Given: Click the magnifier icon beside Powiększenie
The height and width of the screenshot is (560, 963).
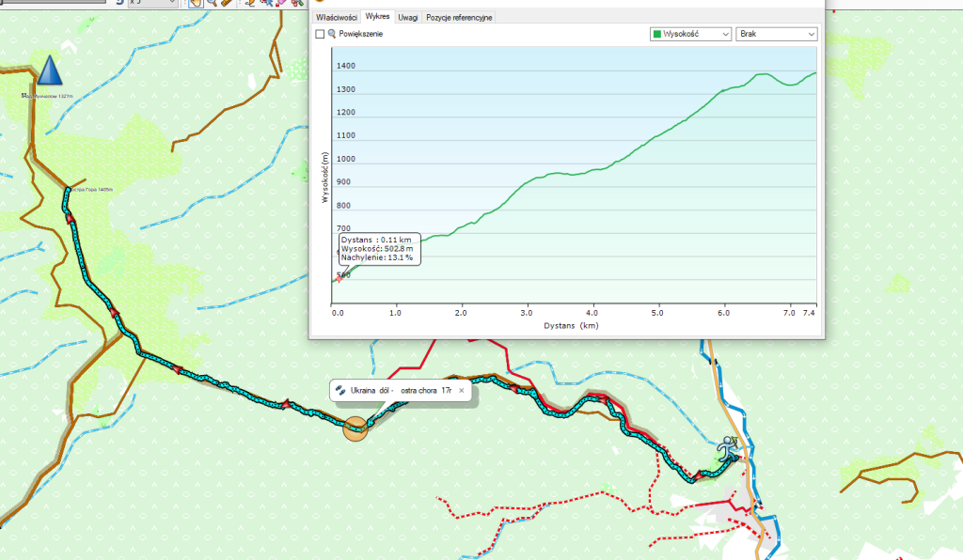Looking at the screenshot, I should [x=332, y=34].
